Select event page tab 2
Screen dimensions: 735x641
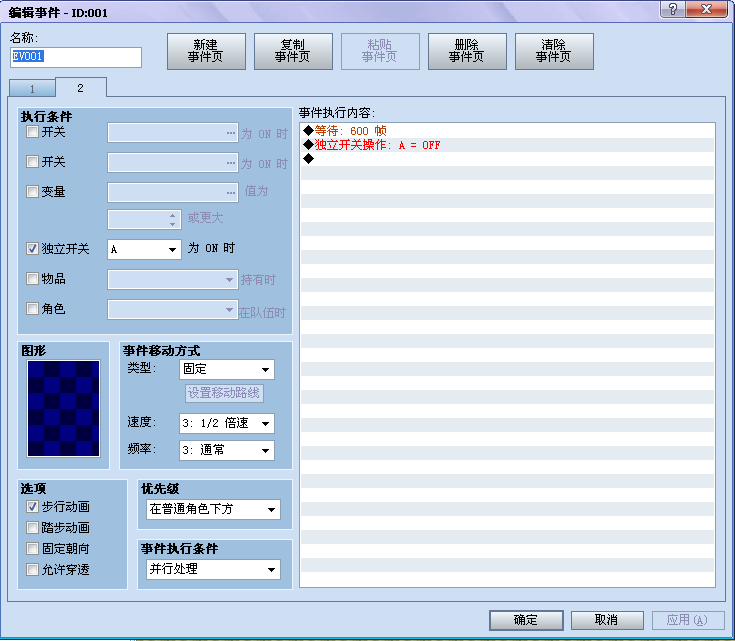[x=81, y=88]
